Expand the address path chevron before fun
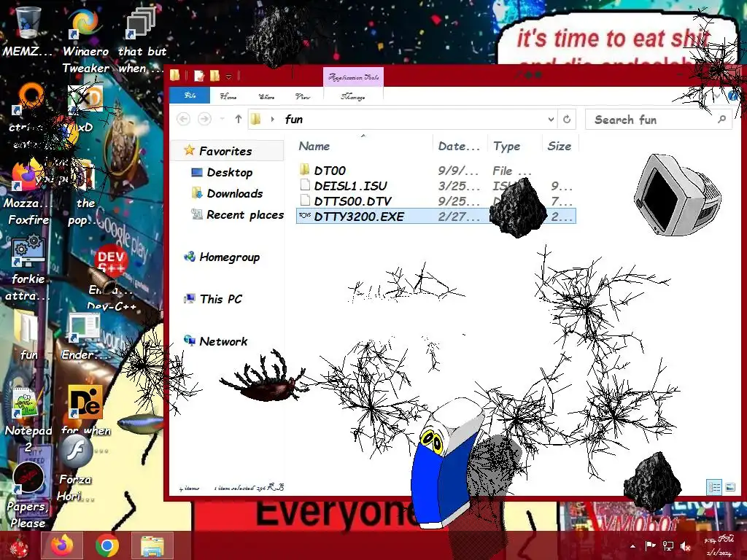Screen dimensions: 747x560 point(273,119)
